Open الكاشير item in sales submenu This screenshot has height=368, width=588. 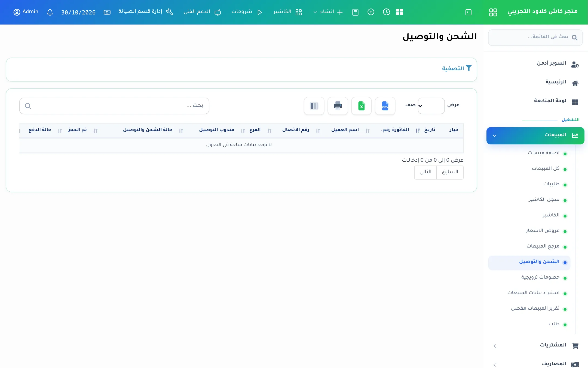551,215
